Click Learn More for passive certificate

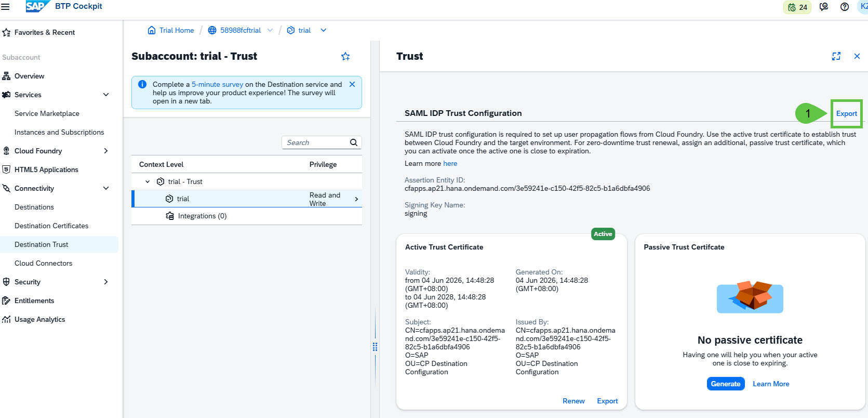coord(771,384)
